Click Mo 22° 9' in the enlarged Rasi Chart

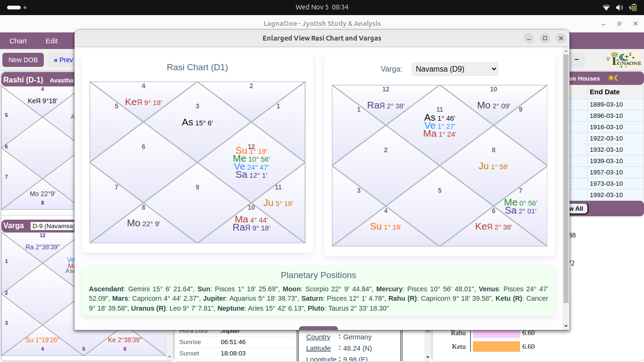click(x=143, y=223)
